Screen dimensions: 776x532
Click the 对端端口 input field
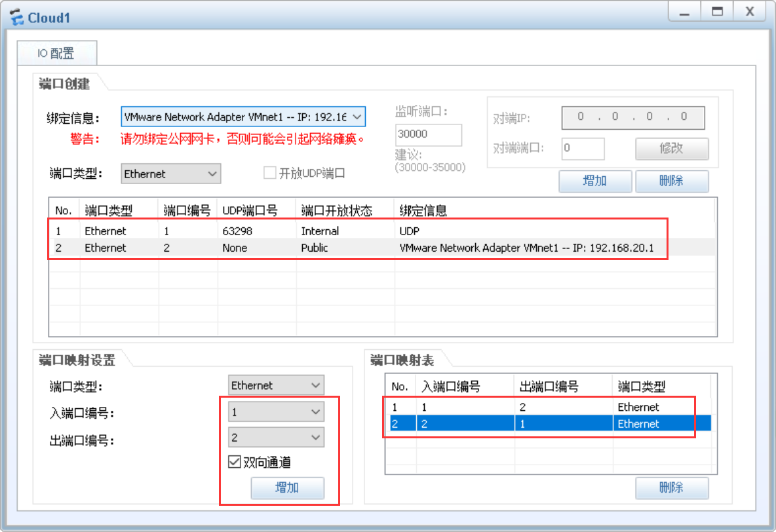pyautogui.click(x=583, y=149)
